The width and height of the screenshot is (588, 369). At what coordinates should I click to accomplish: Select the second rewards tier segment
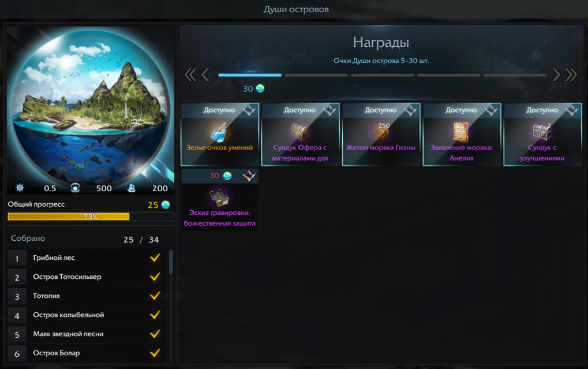coord(316,75)
